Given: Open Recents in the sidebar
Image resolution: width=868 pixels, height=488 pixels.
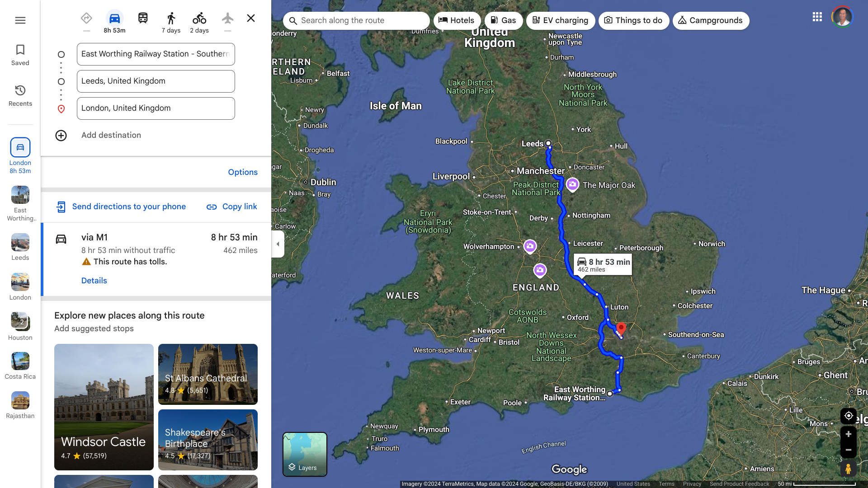Looking at the screenshot, I should click(20, 96).
